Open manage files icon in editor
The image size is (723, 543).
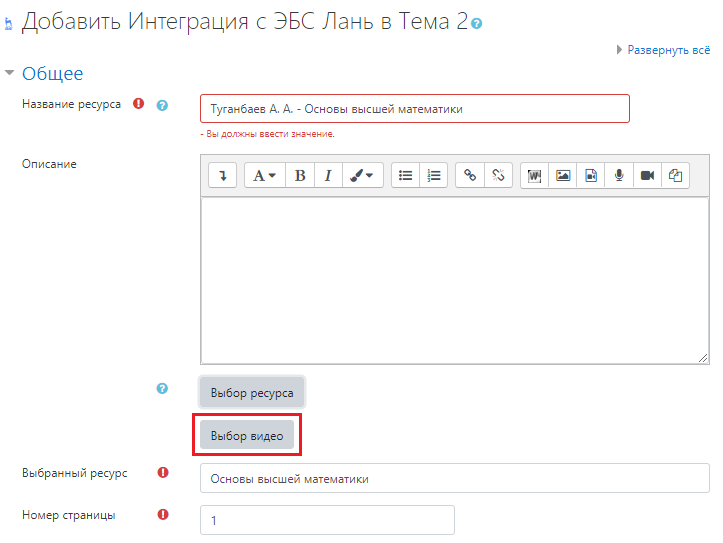(675, 175)
